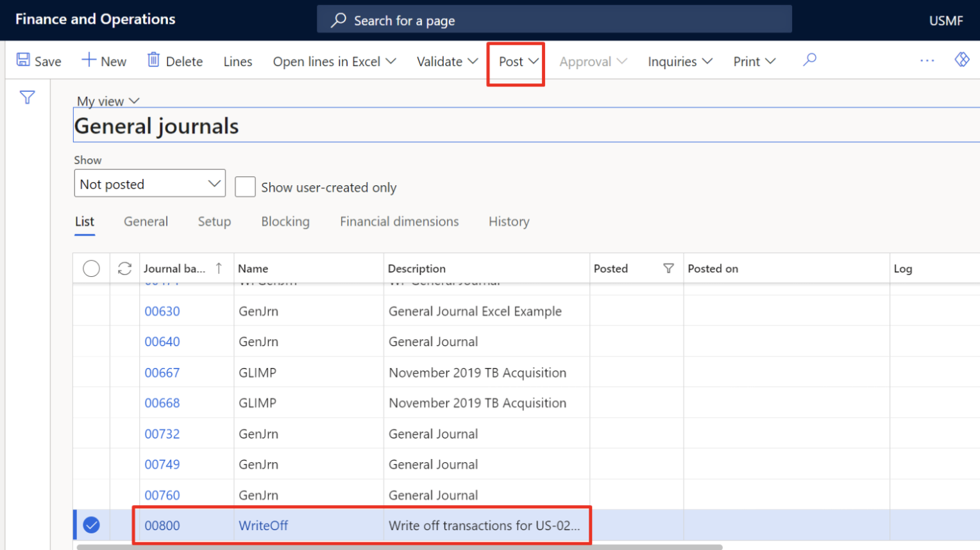Deselect the journal 00800 row checkmark

[92, 526]
